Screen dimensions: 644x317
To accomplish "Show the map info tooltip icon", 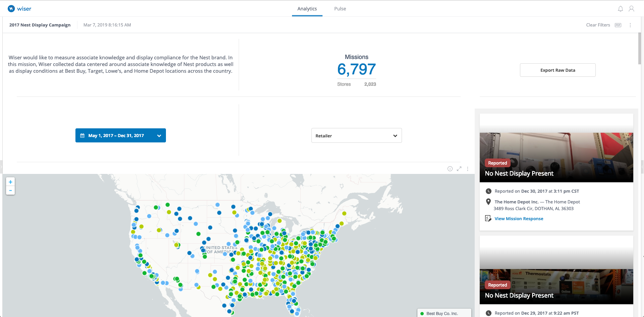I will click(x=450, y=169).
